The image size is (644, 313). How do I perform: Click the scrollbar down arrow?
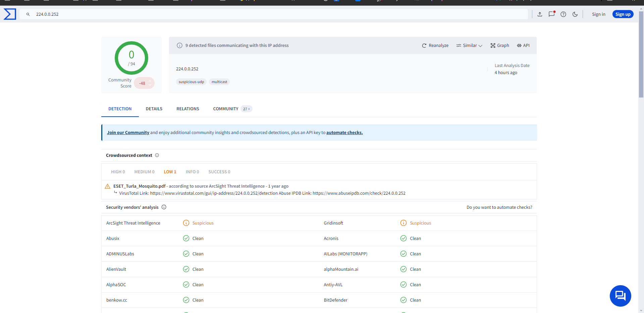641,310
